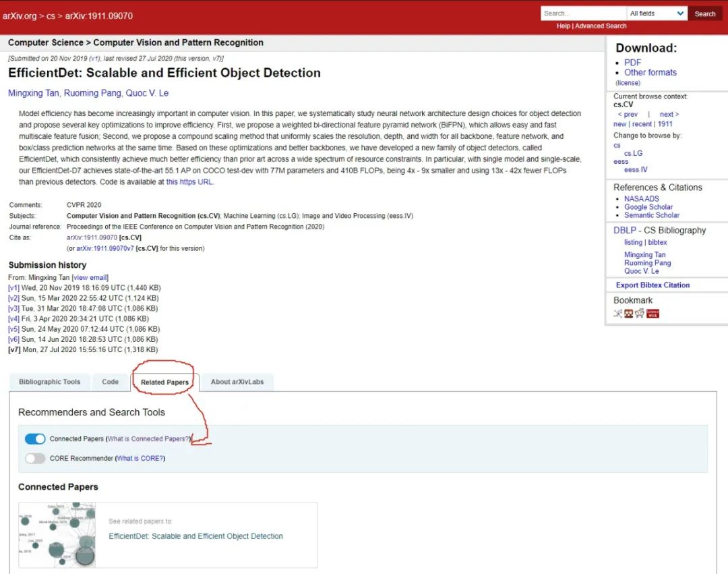Switch to Bibliographic Tools tab
Image resolution: width=728 pixels, height=574 pixels.
tap(50, 382)
